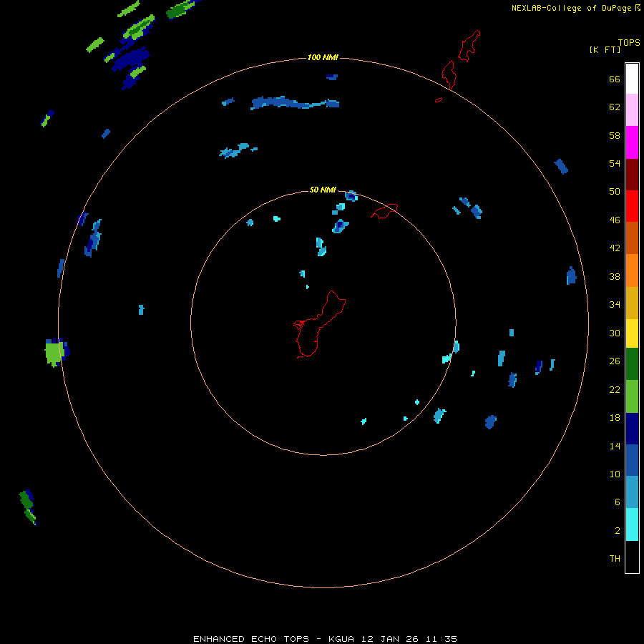Select the mustard gold legend swatch
Viewport: 644px width, 644px height.
point(632,303)
